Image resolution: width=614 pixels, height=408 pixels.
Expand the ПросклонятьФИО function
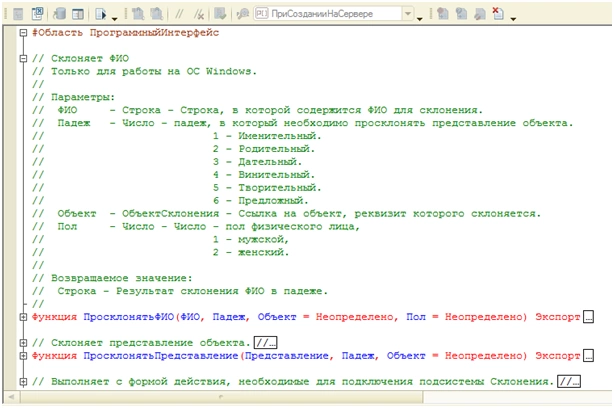23,317
